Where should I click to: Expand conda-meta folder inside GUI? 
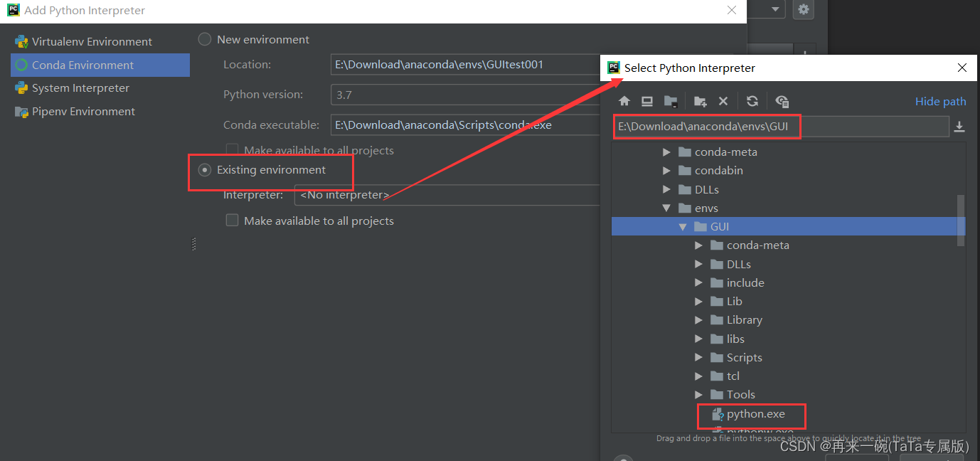[x=698, y=245]
